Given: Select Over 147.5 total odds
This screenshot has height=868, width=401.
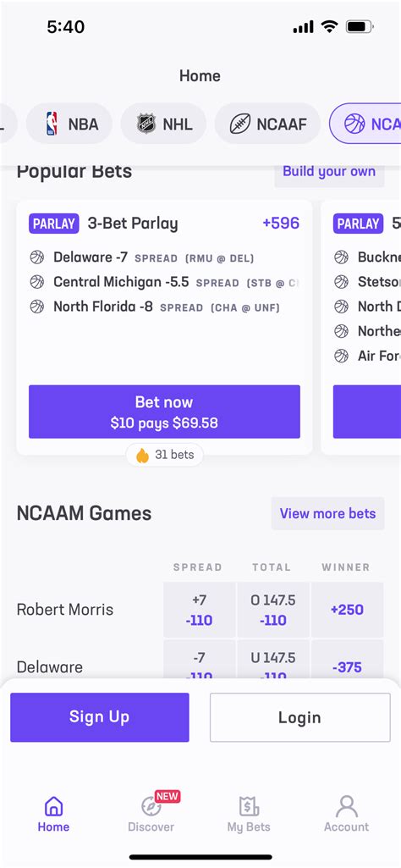Looking at the screenshot, I should [272, 610].
